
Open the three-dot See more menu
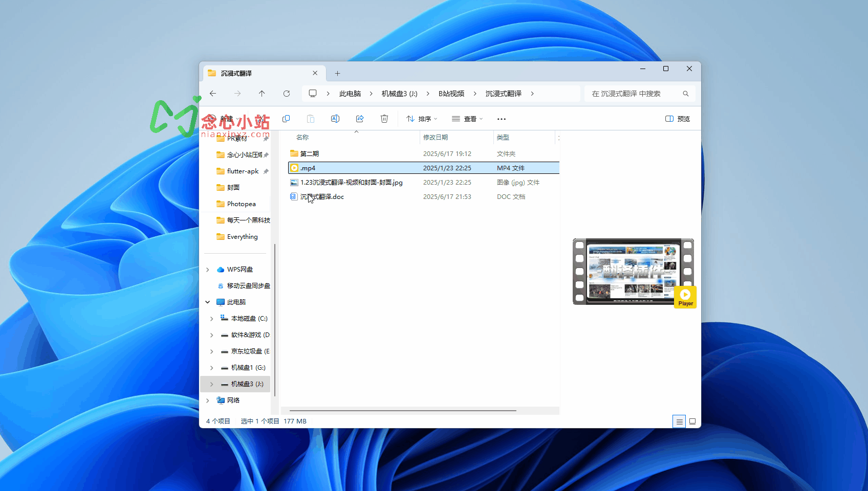point(502,119)
